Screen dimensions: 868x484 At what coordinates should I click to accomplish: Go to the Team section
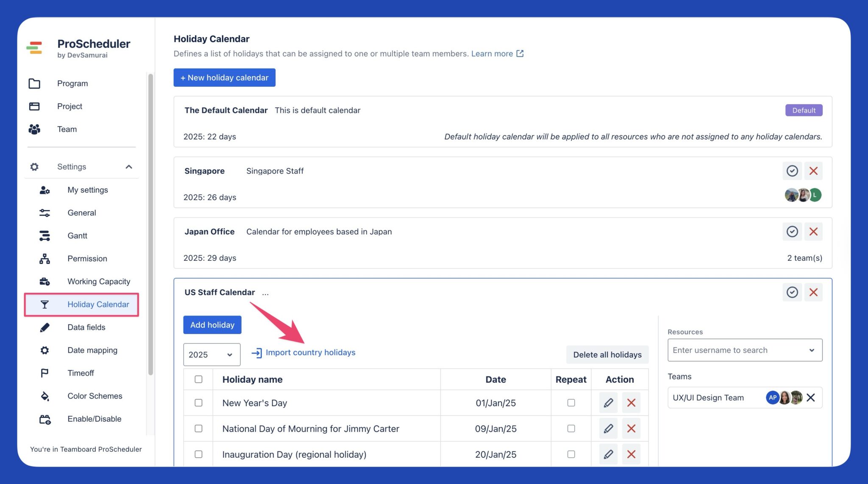click(67, 129)
